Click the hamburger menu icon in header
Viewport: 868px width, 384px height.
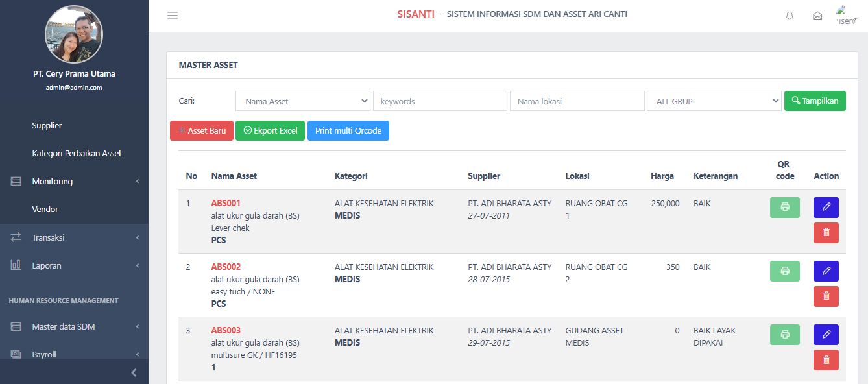pyautogui.click(x=173, y=16)
